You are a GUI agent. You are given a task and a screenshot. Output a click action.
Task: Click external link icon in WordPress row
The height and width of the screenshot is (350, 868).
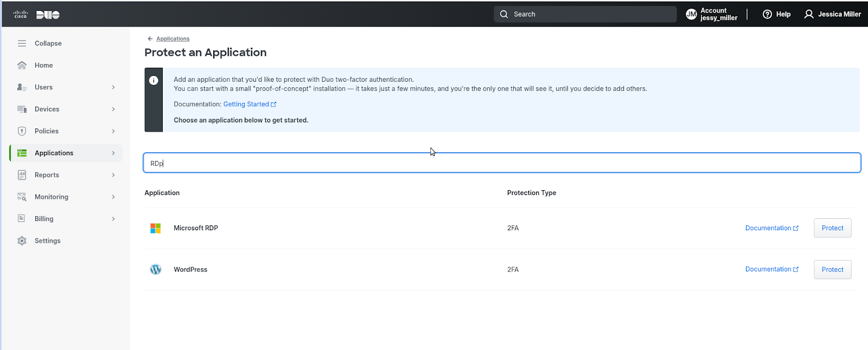[796, 270]
